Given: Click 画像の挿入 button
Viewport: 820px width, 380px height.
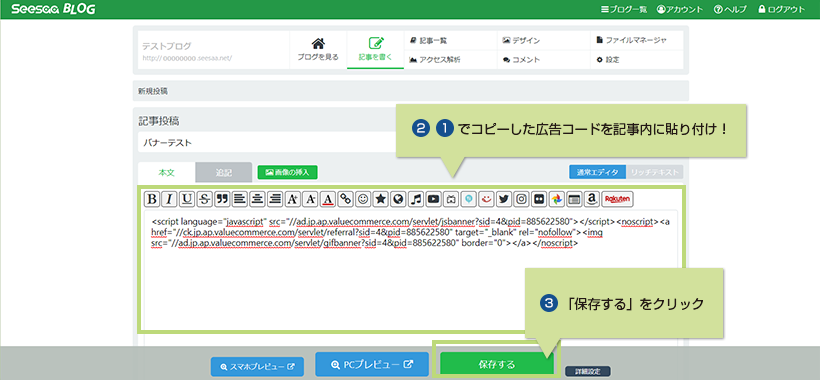Looking at the screenshot, I should coord(288,172).
